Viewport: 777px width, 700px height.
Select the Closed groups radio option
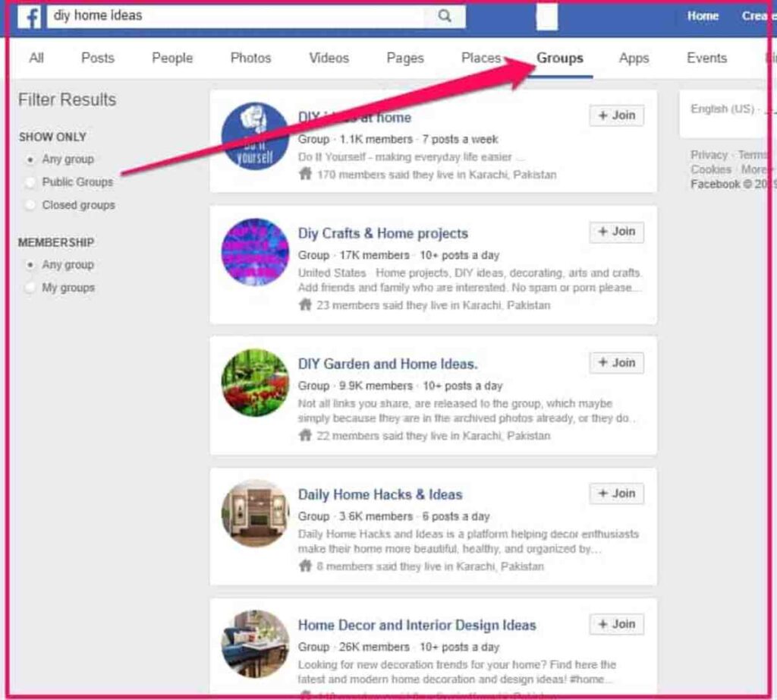[x=30, y=205]
